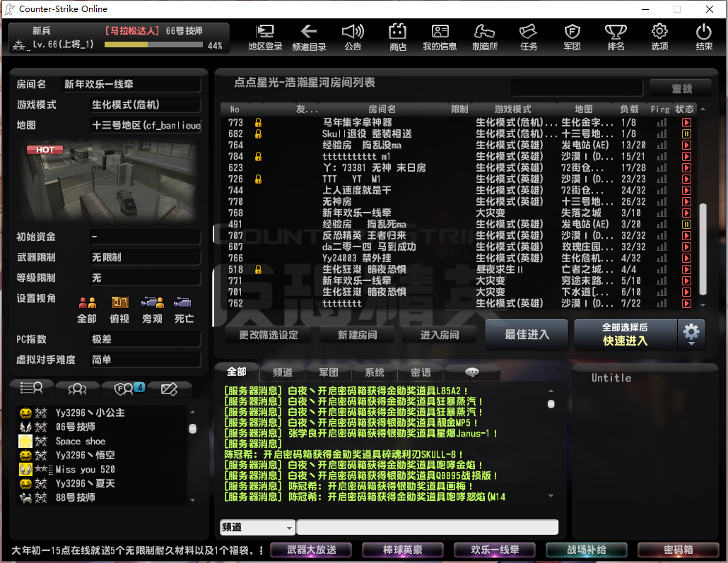728x563 pixels.
Task: Open the 任务 missions icon
Action: [x=529, y=37]
